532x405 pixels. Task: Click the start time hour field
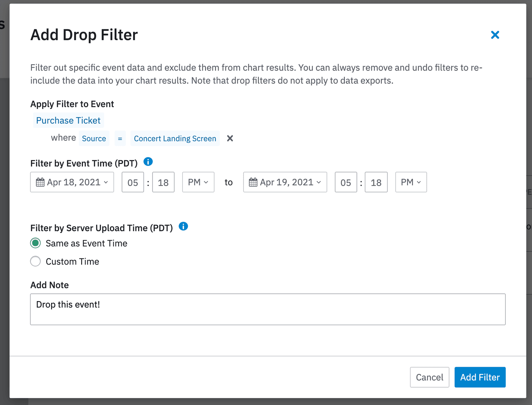pyautogui.click(x=133, y=182)
